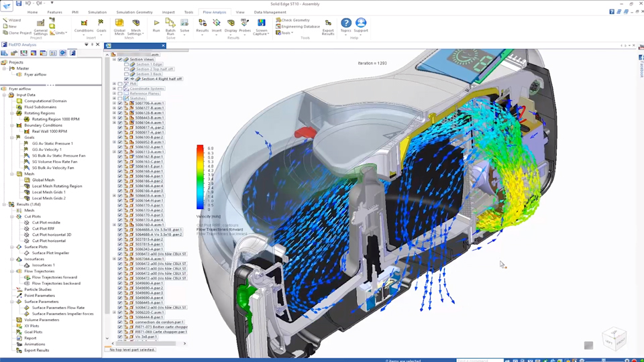Open the Features ribbon tab

point(54,12)
